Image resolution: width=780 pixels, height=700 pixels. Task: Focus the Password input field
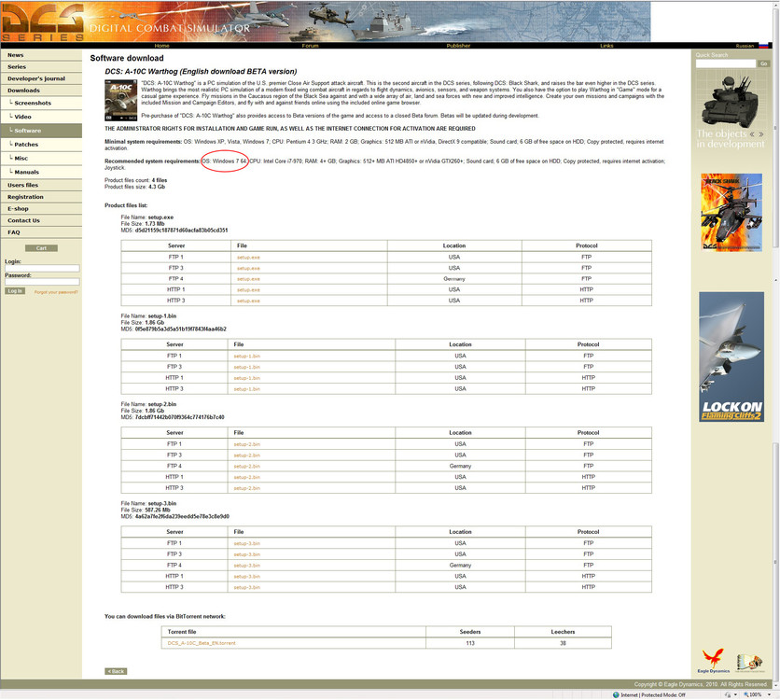(42, 282)
